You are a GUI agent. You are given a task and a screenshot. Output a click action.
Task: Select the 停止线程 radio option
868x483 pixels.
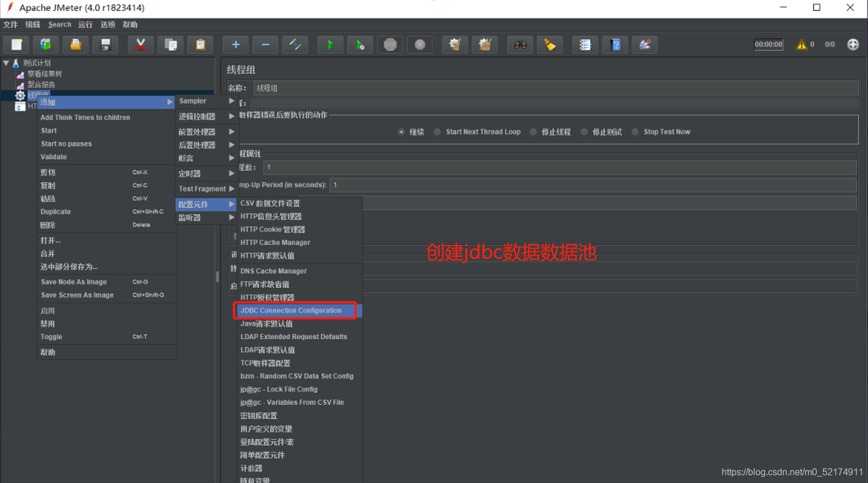(x=533, y=132)
